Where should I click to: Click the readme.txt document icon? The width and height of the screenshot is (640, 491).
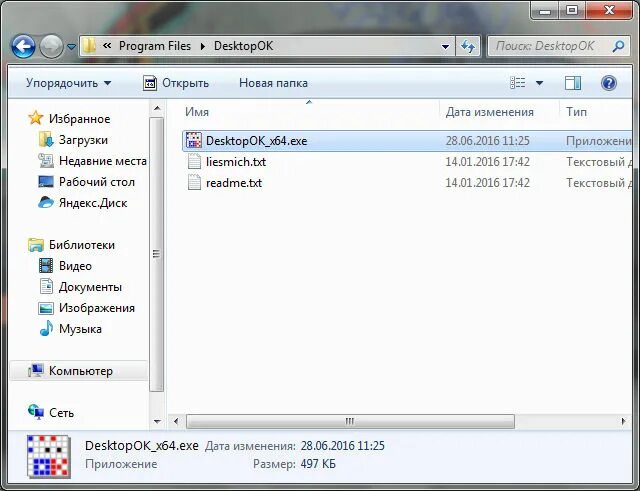[x=194, y=182]
